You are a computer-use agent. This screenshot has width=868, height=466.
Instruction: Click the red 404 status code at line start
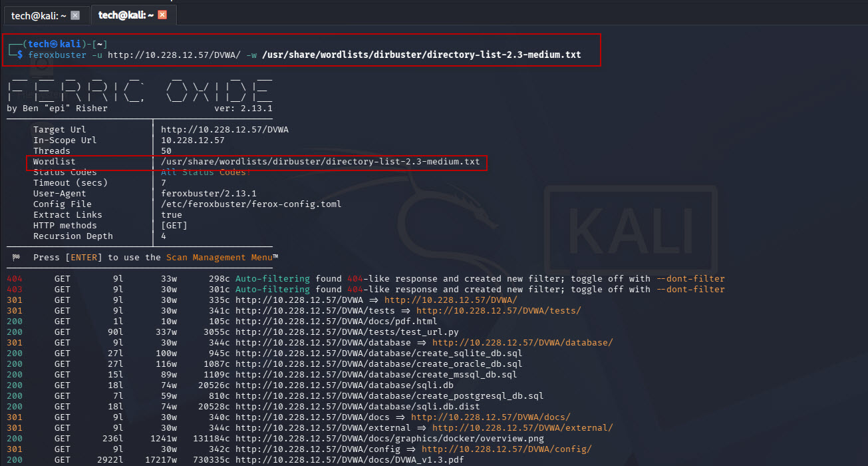[15, 278]
